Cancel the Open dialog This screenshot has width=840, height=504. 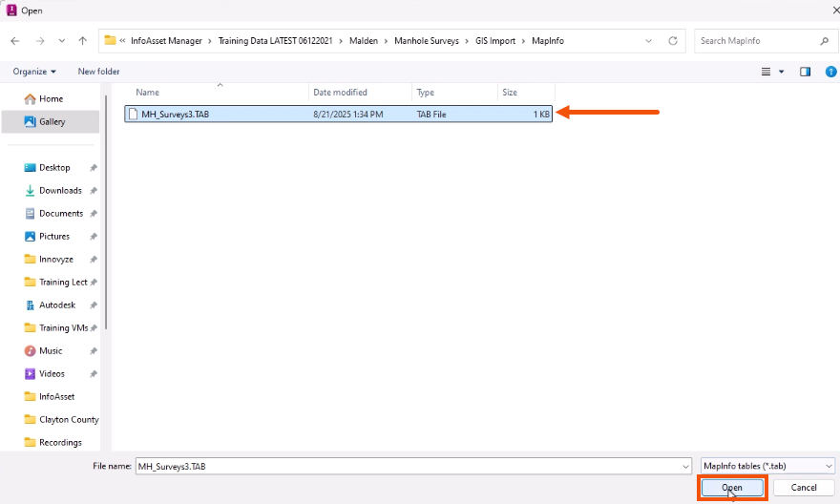click(x=804, y=488)
